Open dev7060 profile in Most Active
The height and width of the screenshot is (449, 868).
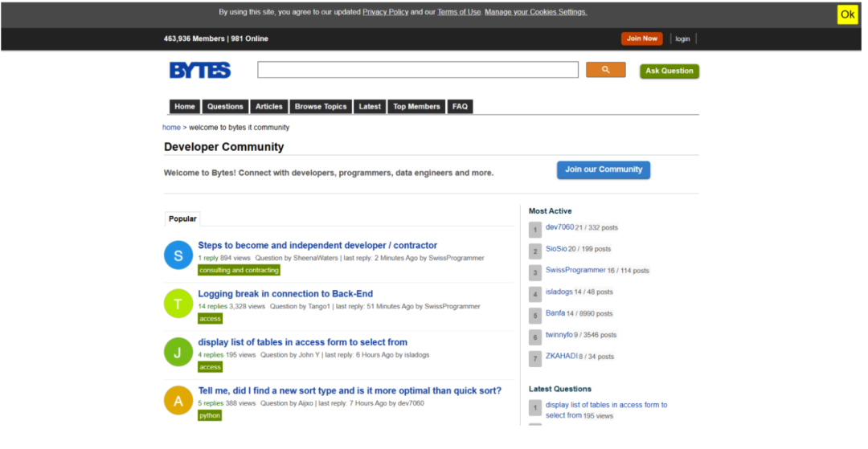coord(559,227)
